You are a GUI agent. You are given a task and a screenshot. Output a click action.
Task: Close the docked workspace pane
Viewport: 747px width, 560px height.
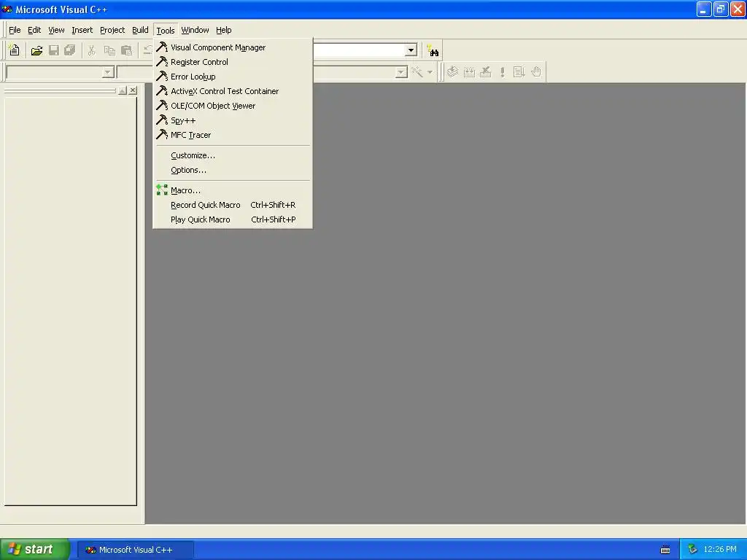[133, 90]
